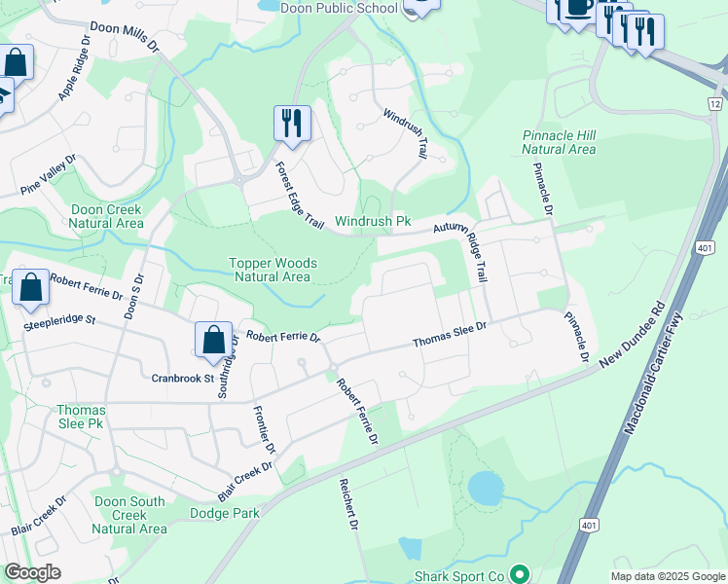
Task: Select the Doon Creek Natural Area label
Action: tap(106, 216)
